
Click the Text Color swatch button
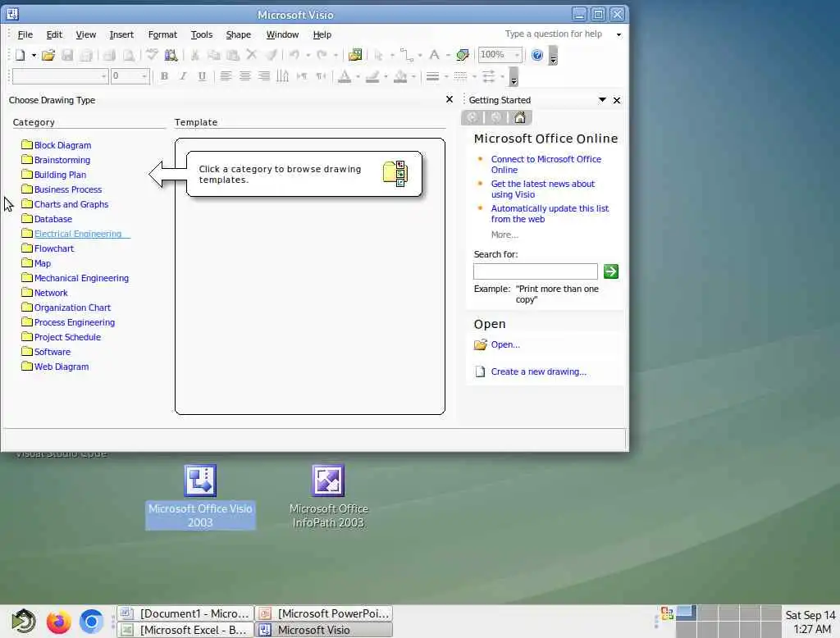[345, 76]
